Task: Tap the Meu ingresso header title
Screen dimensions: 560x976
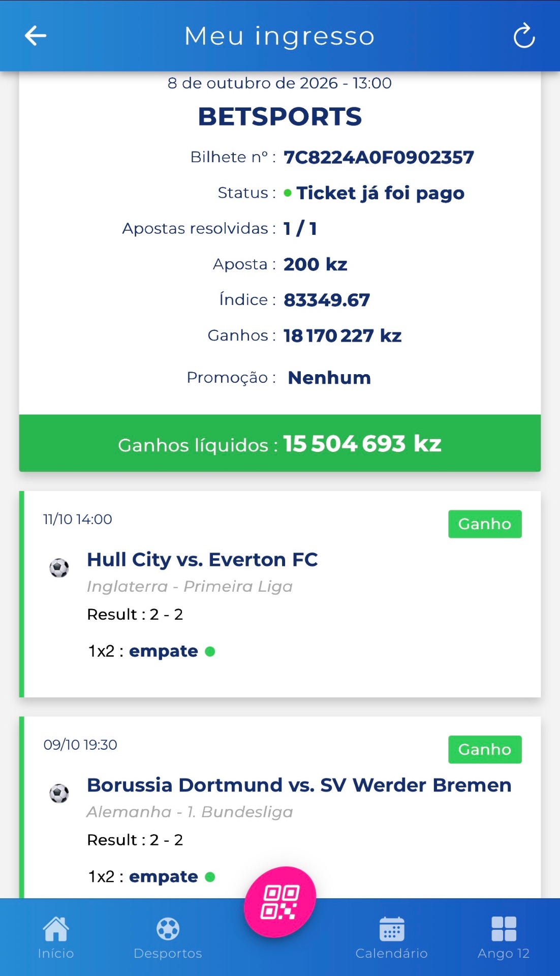Action: (279, 36)
